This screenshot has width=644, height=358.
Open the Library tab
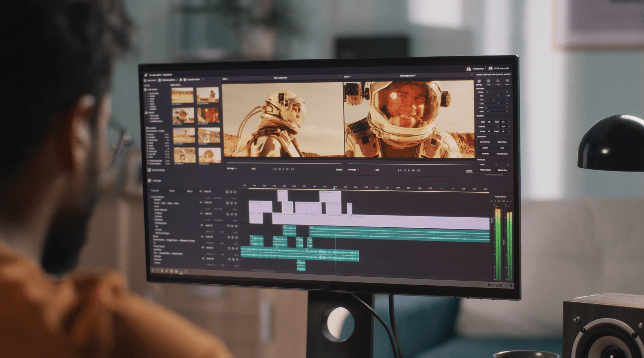click(190, 192)
